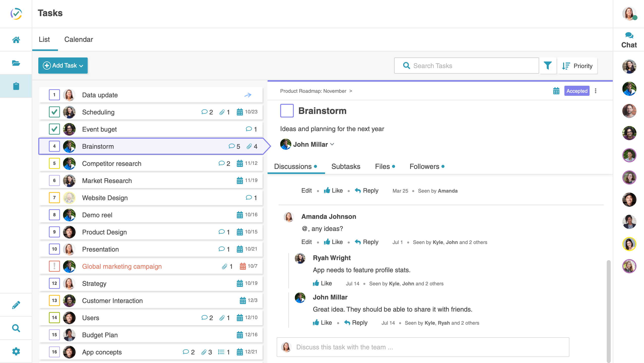Click the filter funnel icon

(548, 66)
